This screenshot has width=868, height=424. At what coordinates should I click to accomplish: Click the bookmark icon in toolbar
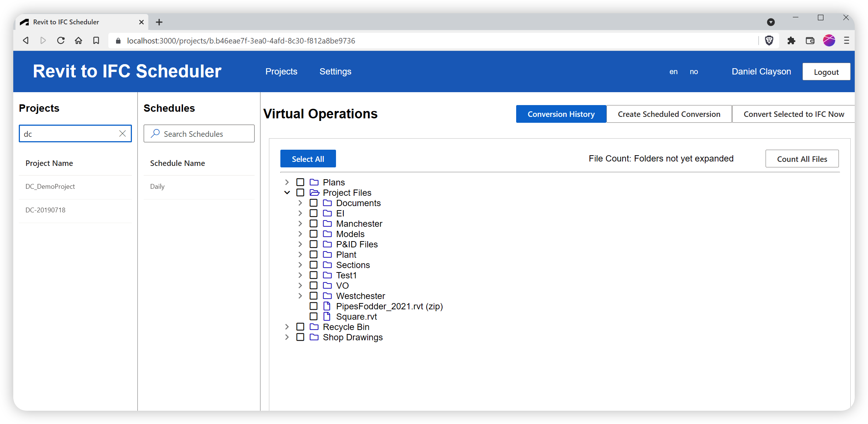click(x=96, y=41)
